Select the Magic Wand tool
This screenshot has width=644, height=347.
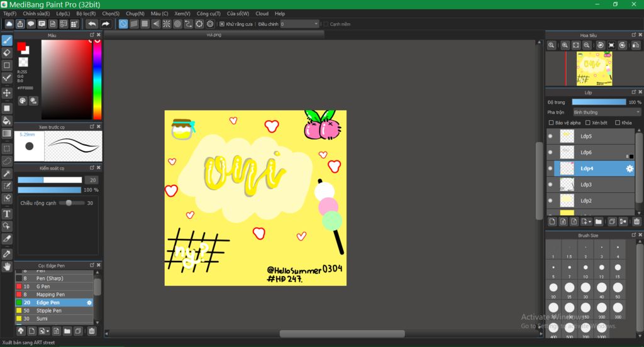(7, 173)
